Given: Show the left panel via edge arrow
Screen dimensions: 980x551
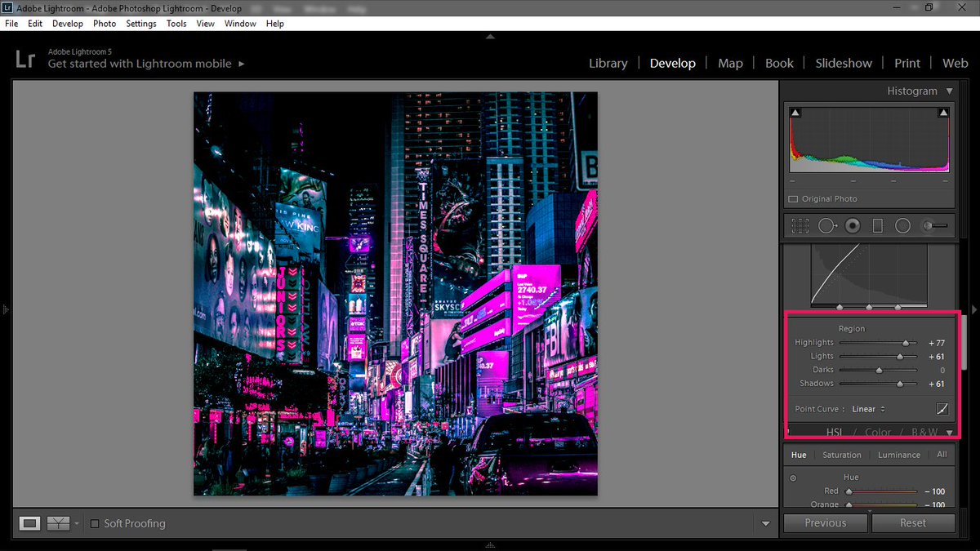Looking at the screenshot, I should [x=5, y=309].
